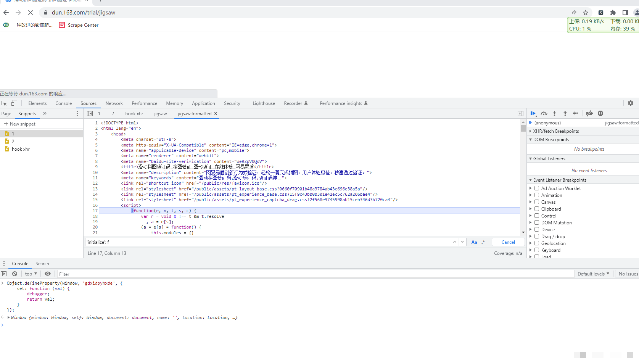The height and width of the screenshot is (364, 639).
Task: Tick the Keyboard event listener checkbox
Action: point(537,250)
